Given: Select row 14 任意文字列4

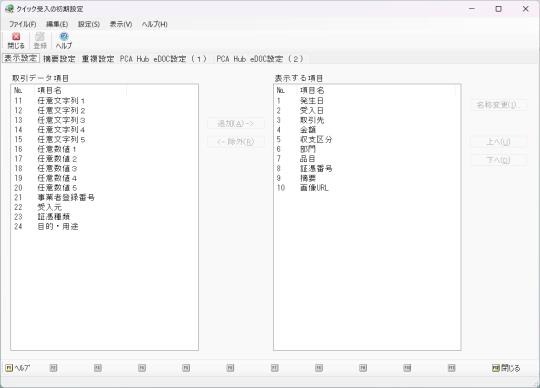Looking at the screenshot, I should [104, 130].
